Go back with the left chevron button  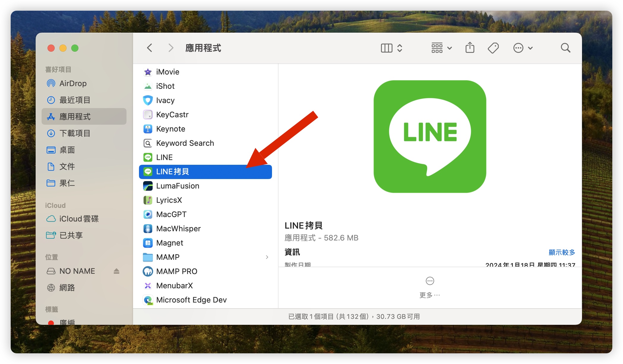150,48
